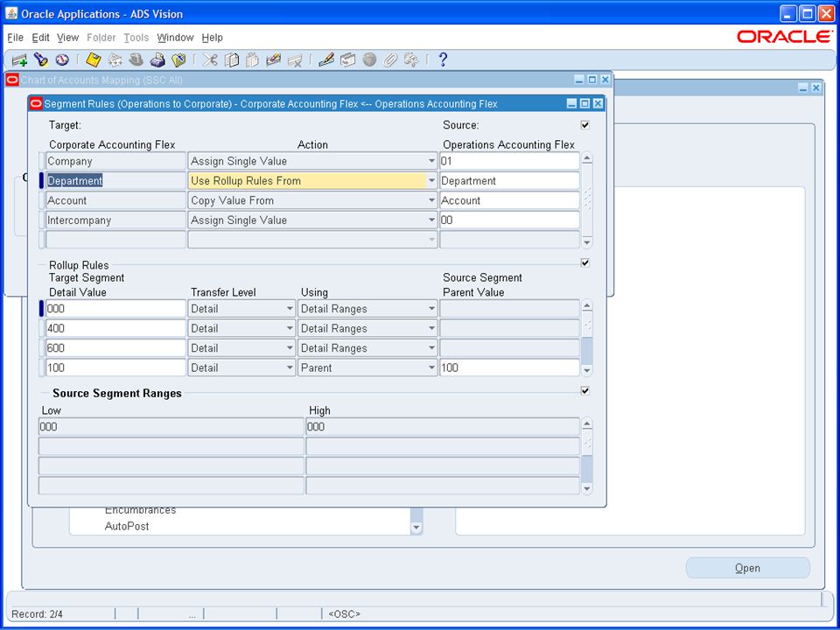Click the High range field 000
The image size is (840, 630).
click(443, 427)
